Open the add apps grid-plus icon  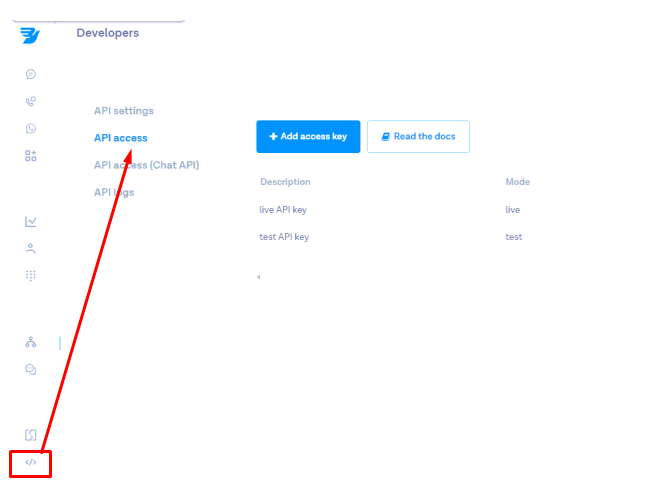pyautogui.click(x=31, y=156)
